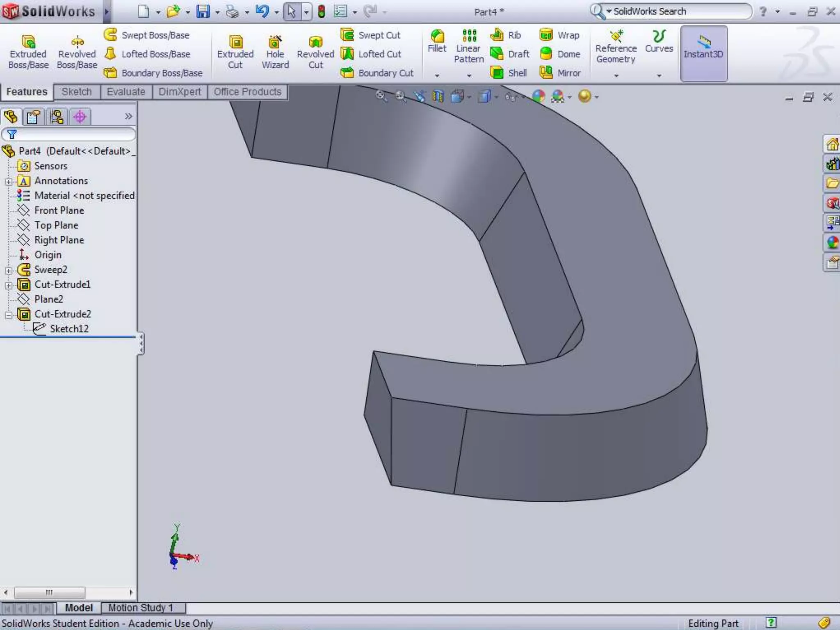840x630 pixels.
Task: Switch to the Evaluate tab
Action: point(126,92)
